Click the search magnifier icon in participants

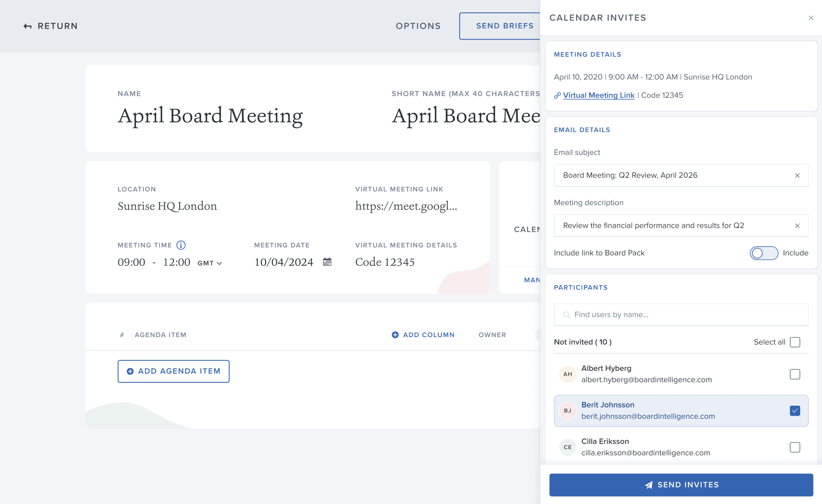[566, 315]
